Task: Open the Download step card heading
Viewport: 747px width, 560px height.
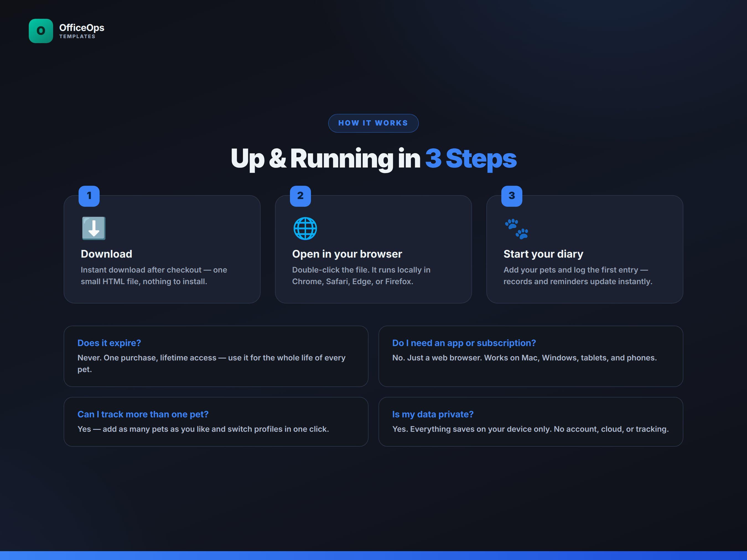Action: (x=106, y=254)
